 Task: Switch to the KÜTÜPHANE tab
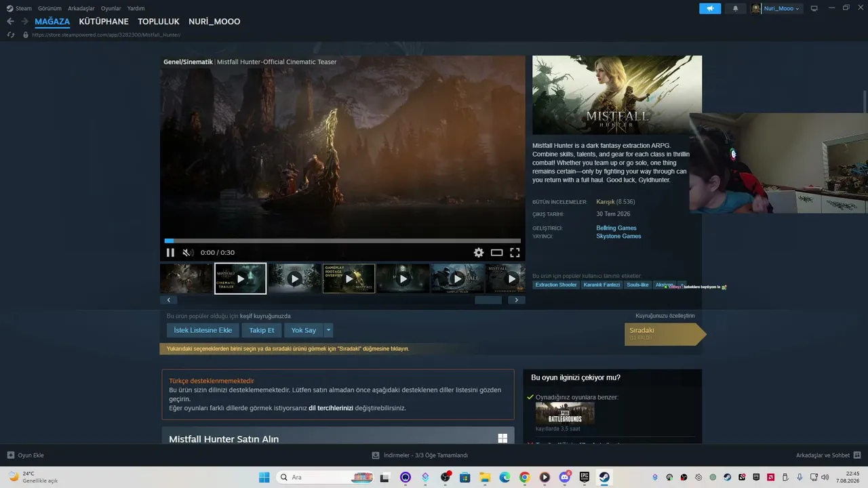(104, 22)
